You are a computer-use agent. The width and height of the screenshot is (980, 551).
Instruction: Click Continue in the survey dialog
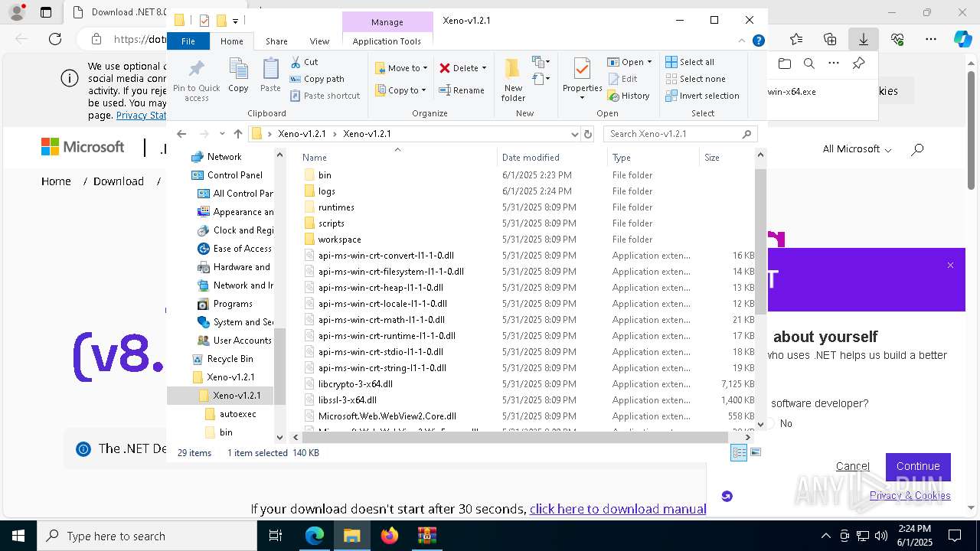(918, 466)
